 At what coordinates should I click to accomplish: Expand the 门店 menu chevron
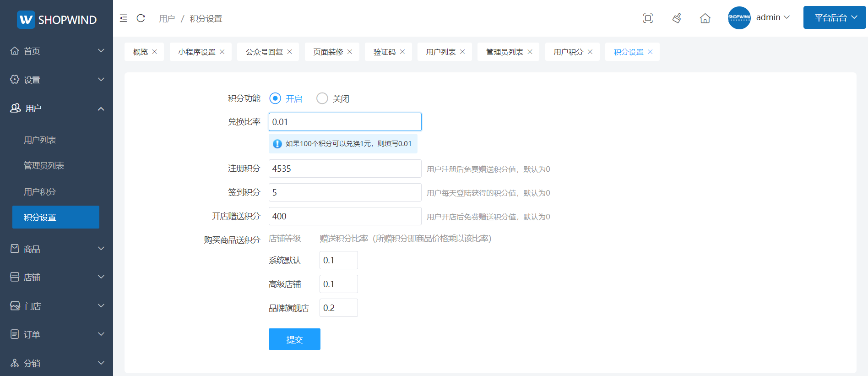click(x=101, y=306)
